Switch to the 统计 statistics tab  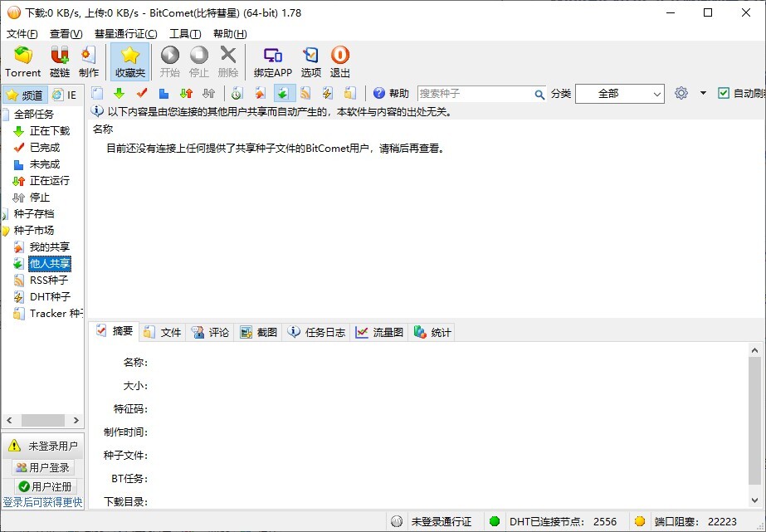pyautogui.click(x=432, y=333)
